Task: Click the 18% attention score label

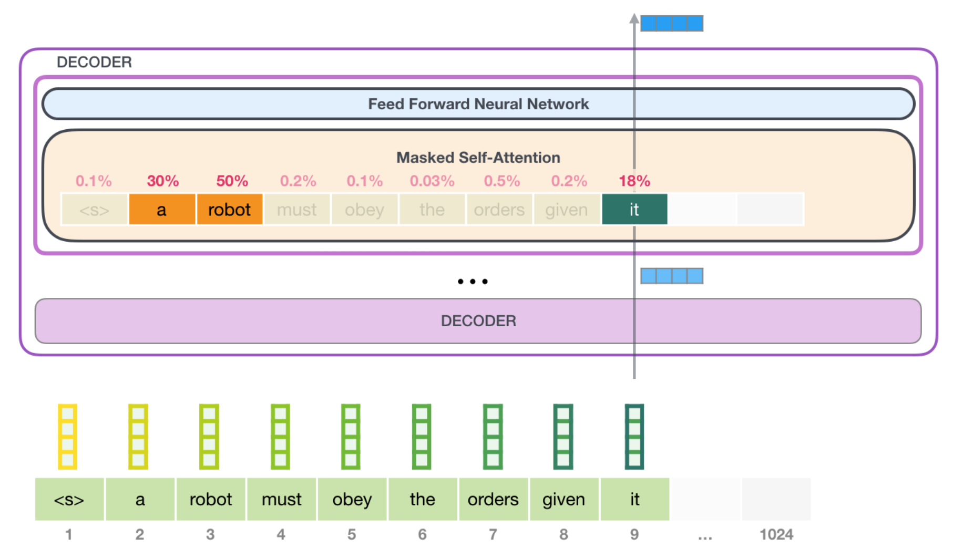Action: click(x=634, y=181)
